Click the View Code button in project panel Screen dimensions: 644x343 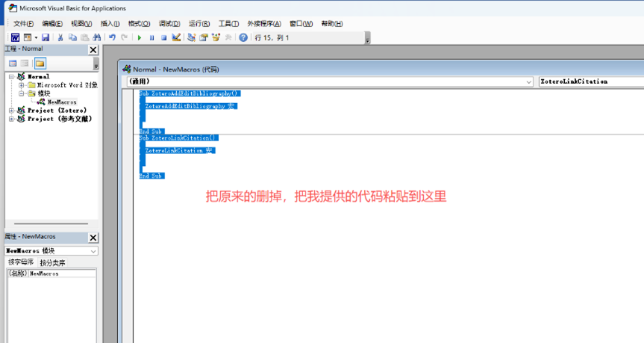tap(13, 64)
